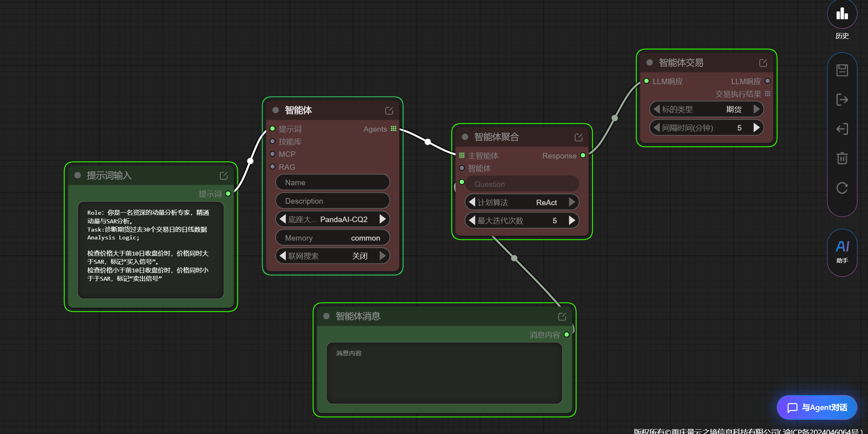Click edit icon on 智能体交易 node
This screenshot has width=868, height=434.
pos(763,63)
